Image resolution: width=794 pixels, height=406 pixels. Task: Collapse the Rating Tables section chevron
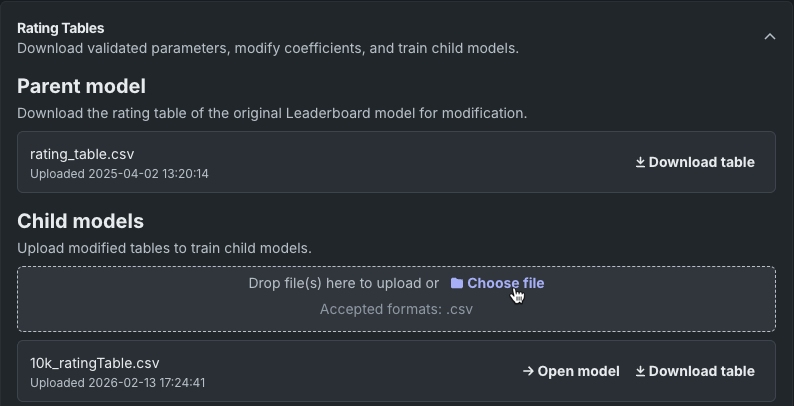(x=769, y=37)
